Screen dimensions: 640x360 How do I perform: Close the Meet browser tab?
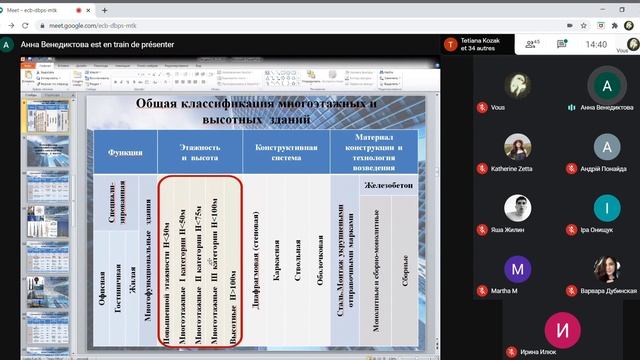point(88,10)
